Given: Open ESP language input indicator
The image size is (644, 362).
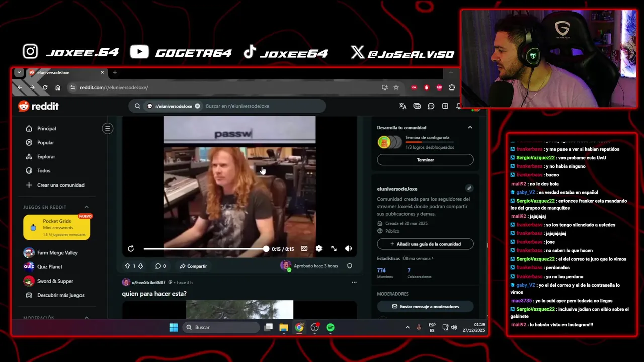Looking at the screenshot, I should click(432, 328).
